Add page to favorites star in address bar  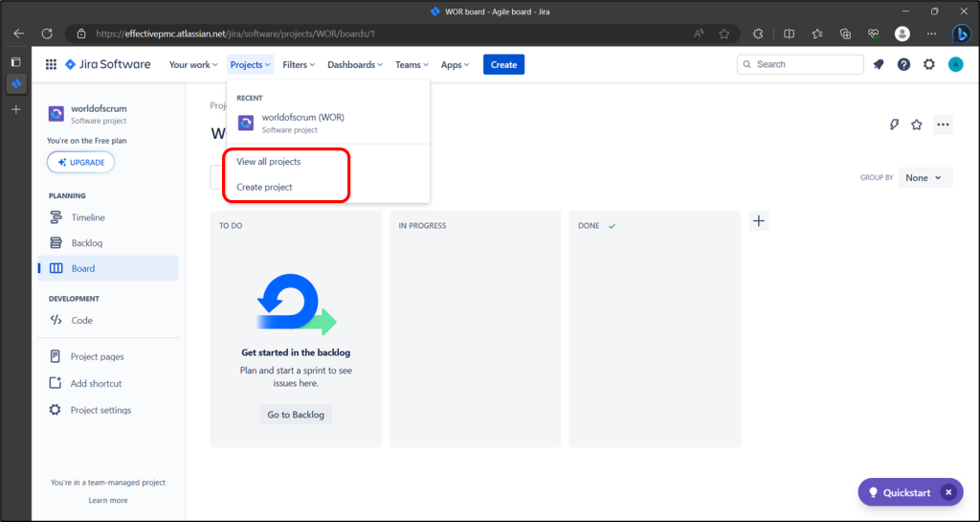(724, 34)
